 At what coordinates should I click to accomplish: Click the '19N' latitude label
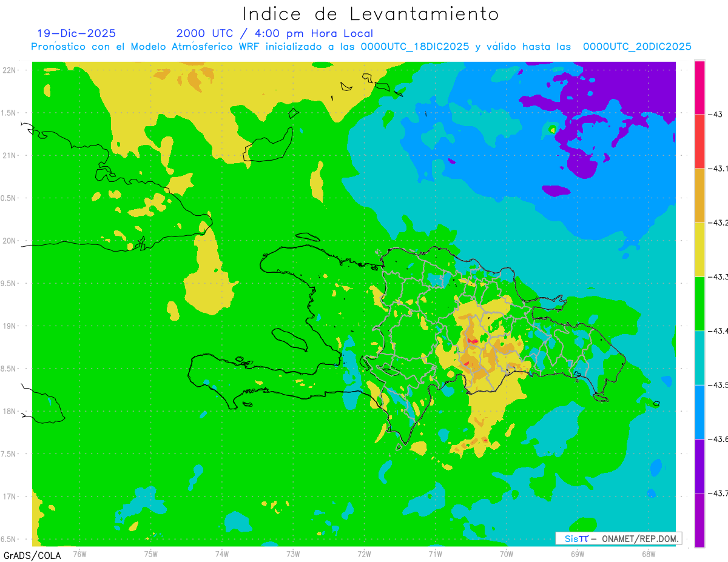(x=10, y=326)
